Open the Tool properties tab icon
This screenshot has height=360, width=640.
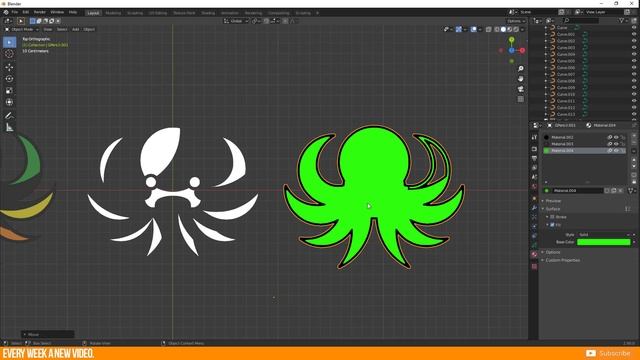coord(534,138)
